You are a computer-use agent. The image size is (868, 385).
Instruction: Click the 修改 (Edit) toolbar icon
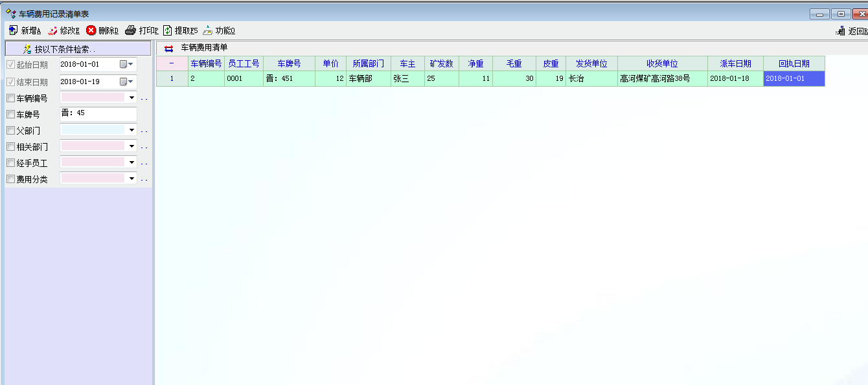pyautogui.click(x=52, y=30)
